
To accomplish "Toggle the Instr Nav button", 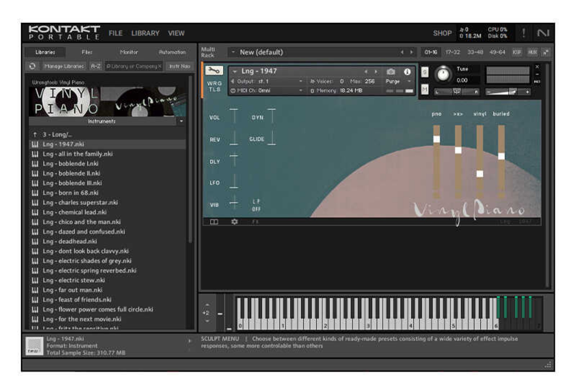I will 180,66.
